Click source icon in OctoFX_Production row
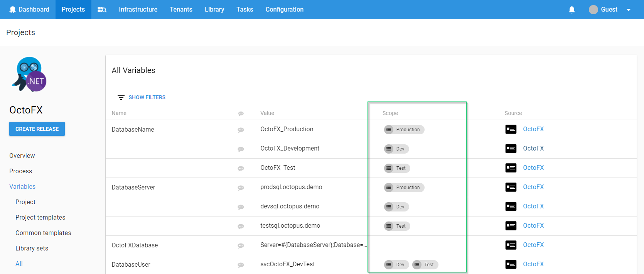The height and width of the screenshot is (274, 644). (x=511, y=129)
